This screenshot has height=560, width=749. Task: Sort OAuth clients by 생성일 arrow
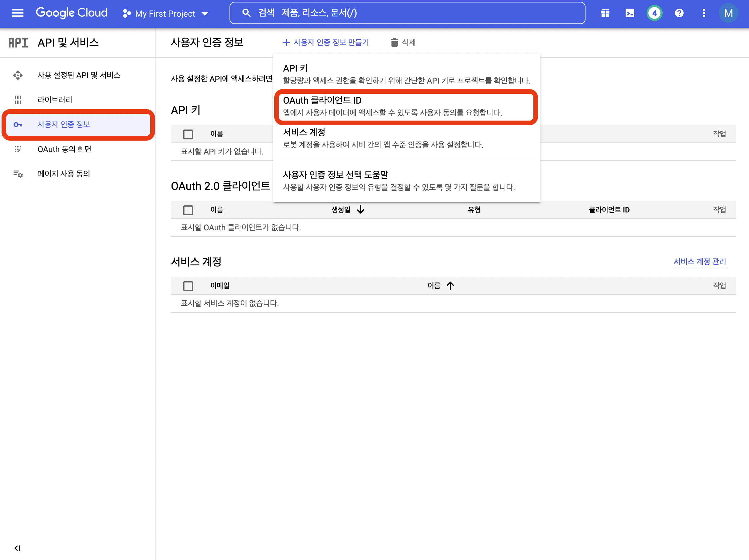coord(361,210)
